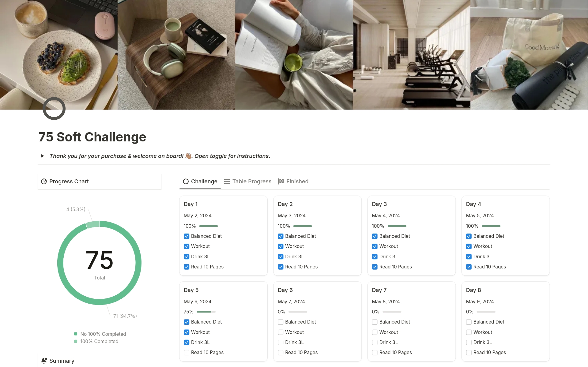This screenshot has width=588, height=367.
Task: Click the list icon beside Table Progress
Action: pyautogui.click(x=227, y=181)
